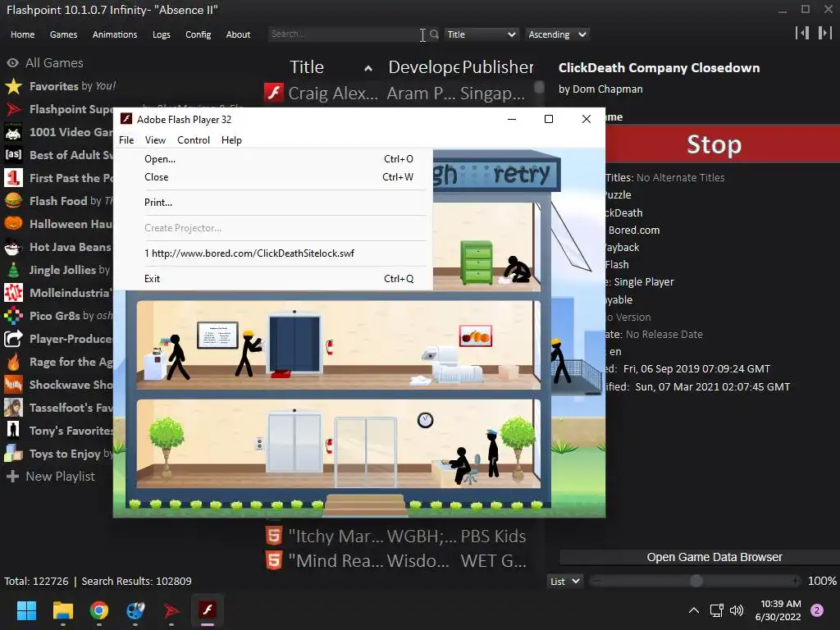Viewport: 840px width, 630px height.
Task: Open the Windows Start menu
Action: click(x=26, y=610)
